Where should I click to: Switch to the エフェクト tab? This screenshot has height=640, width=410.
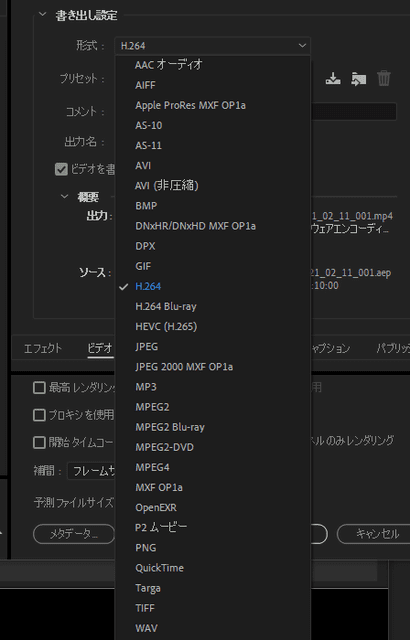click(x=43, y=348)
